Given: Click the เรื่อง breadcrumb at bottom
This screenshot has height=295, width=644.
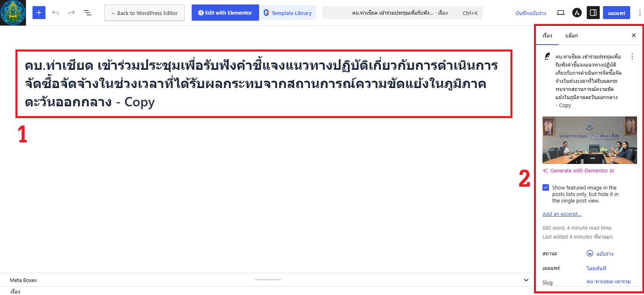Looking at the screenshot, I should coord(15,291).
